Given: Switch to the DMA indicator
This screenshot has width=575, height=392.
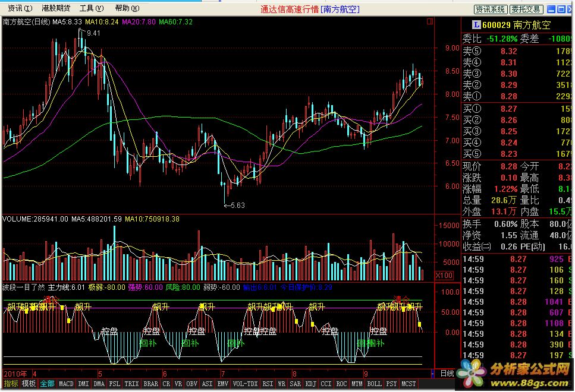Looking at the screenshot, I should [x=99, y=384].
